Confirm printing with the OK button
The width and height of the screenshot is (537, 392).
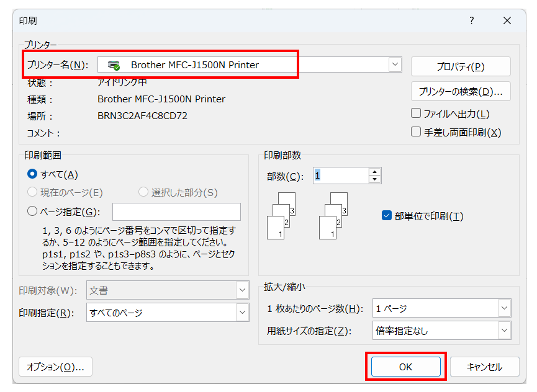click(406, 367)
